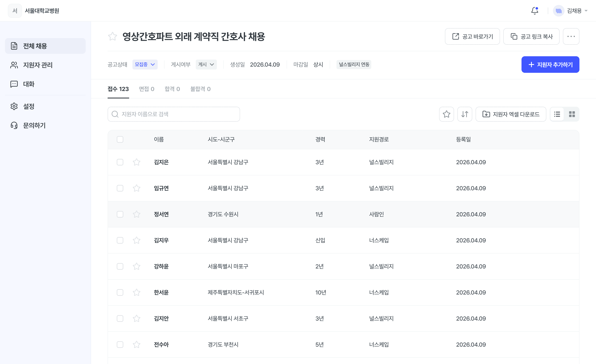The width and height of the screenshot is (596, 364).
Task: Switch to the 불합격 0 tab
Action: coord(200,89)
